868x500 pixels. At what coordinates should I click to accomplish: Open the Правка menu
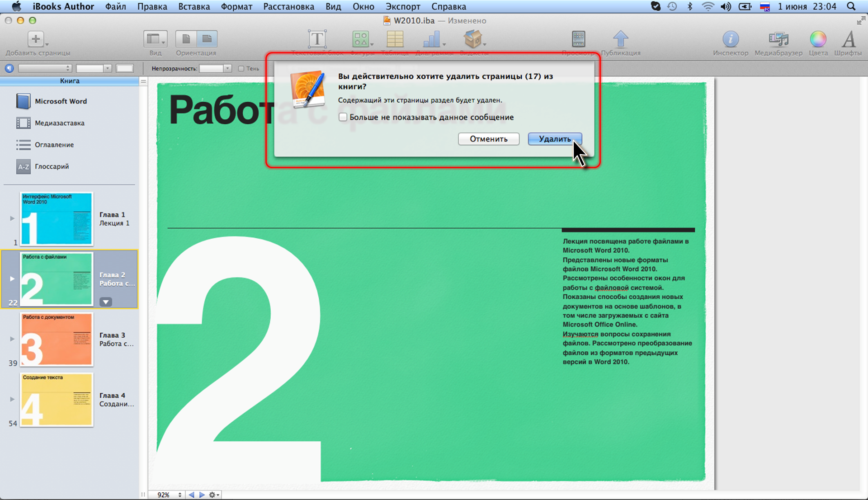tap(152, 6)
